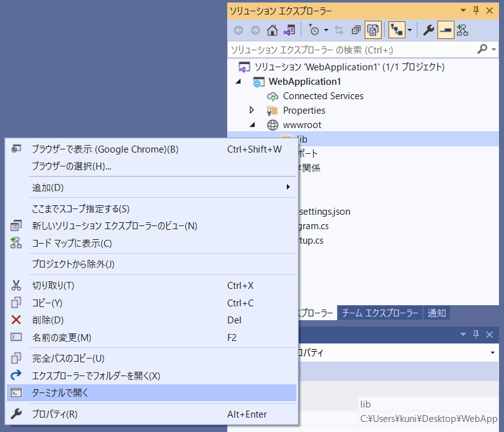The height and width of the screenshot is (432, 504).
Task: Open the 追加 submenu
Action: click(151, 188)
